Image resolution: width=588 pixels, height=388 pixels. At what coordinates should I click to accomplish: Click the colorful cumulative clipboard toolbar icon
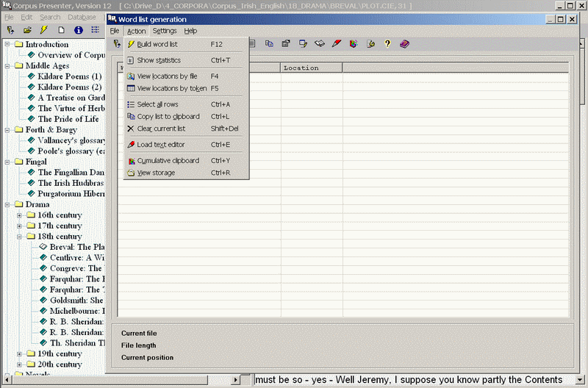[354, 44]
